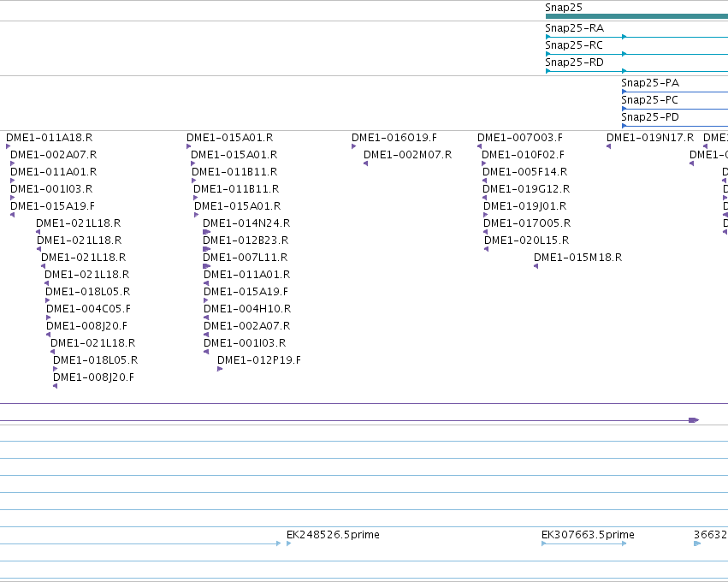Select the Snap25-PA protein label

tap(650, 83)
